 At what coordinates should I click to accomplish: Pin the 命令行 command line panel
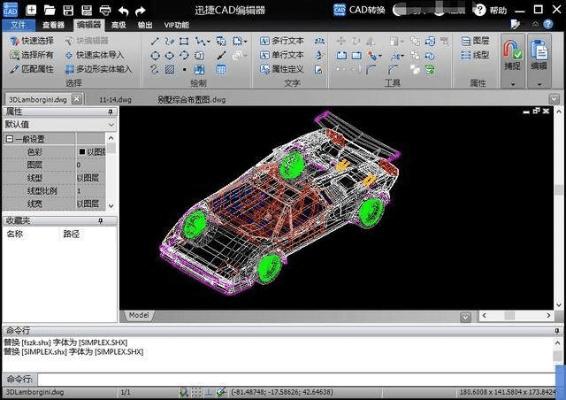[x=557, y=331]
